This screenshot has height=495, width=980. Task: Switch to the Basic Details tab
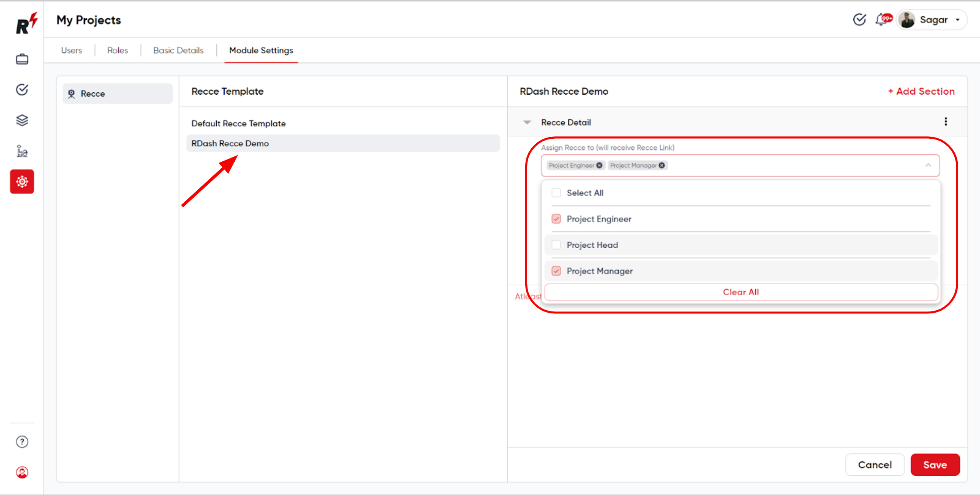[x=178, y=51]
